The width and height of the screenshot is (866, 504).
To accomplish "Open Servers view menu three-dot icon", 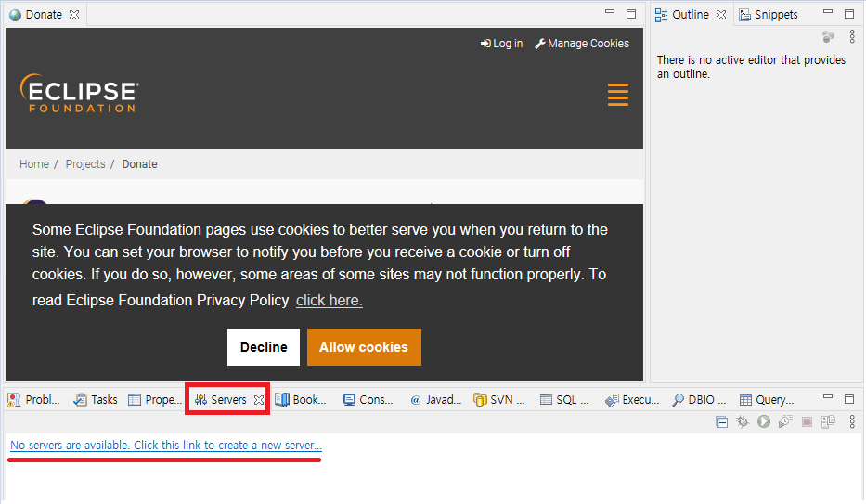I will pyautogui.click(x=852, y=421).
